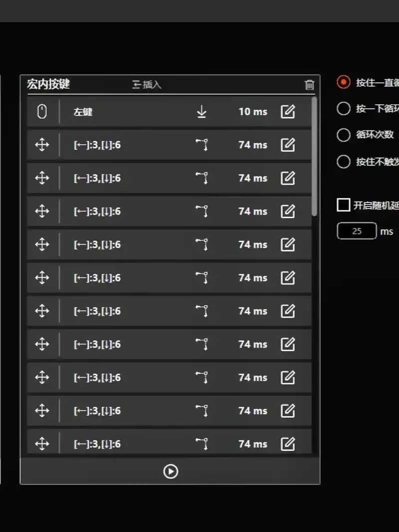Select the 按一下循环 radio option

click(x=343, y=109)
